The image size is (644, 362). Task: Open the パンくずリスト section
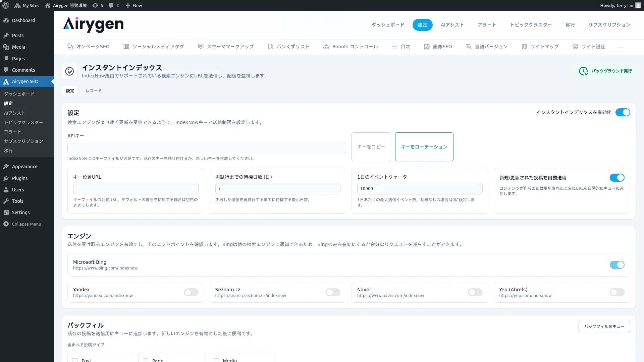click(x=288, y=47)
